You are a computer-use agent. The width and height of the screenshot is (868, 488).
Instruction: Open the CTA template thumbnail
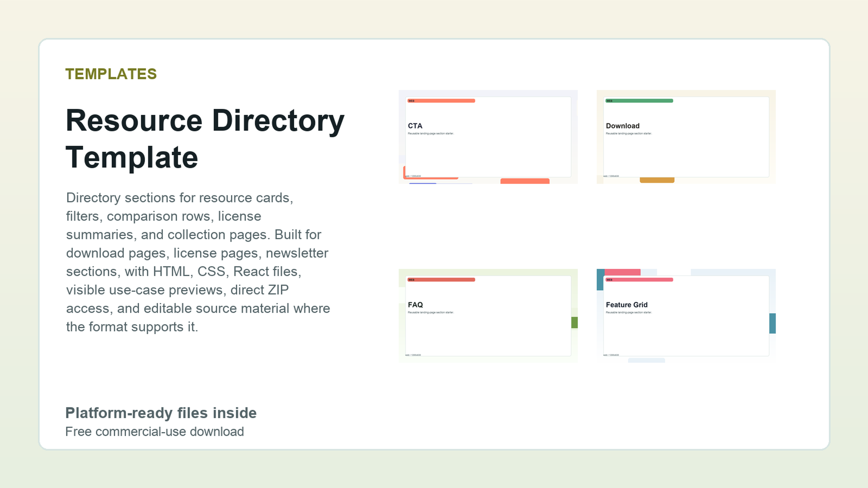point(488,137)
